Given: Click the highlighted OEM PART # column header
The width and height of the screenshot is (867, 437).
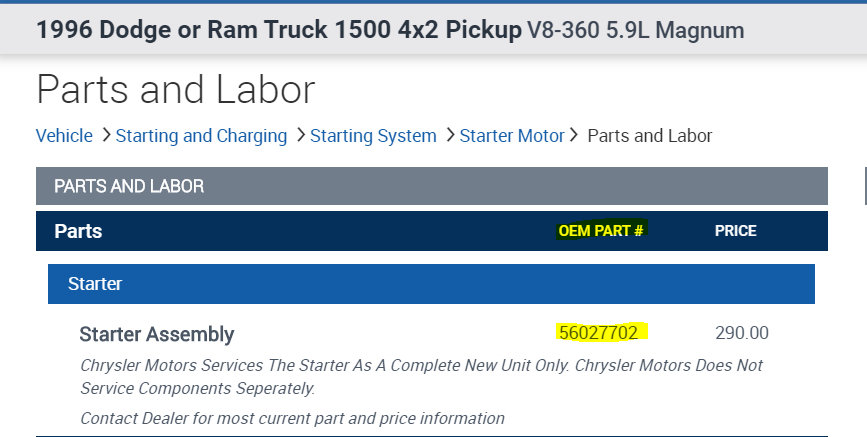Looking at the screenshot, I should (601, 231).
